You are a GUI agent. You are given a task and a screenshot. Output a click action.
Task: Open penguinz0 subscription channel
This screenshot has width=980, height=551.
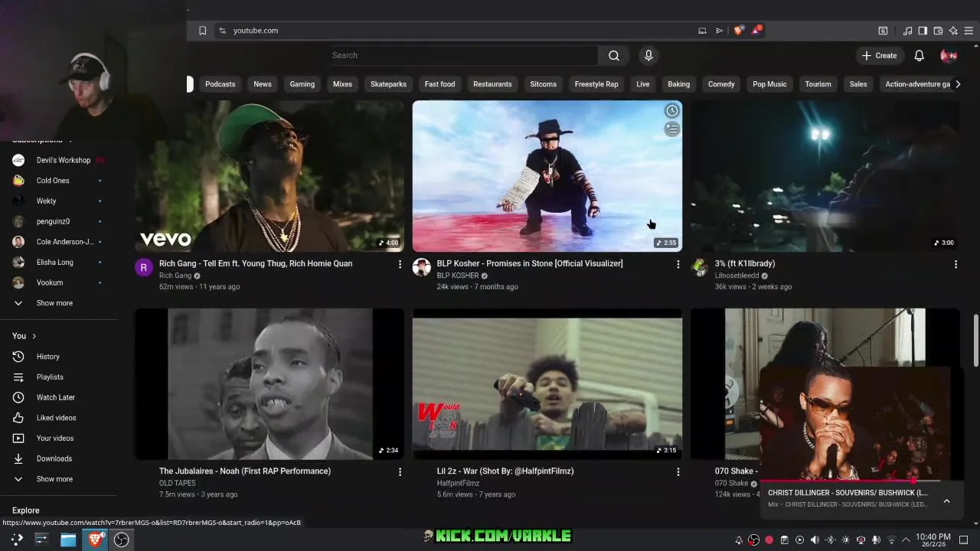(59, 221)
